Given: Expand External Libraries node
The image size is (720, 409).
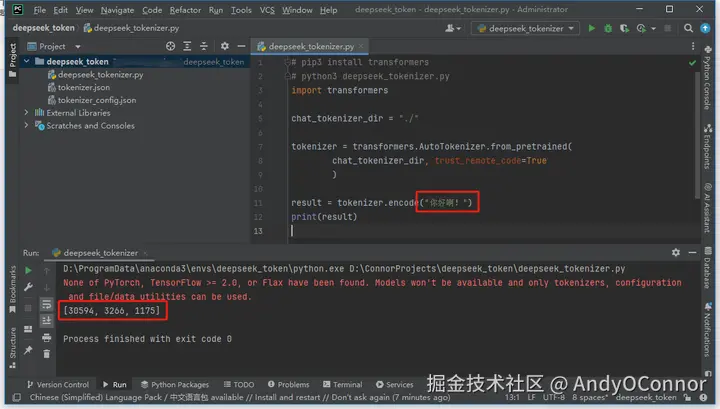Looking at the screenshot, I should [26, 112].
